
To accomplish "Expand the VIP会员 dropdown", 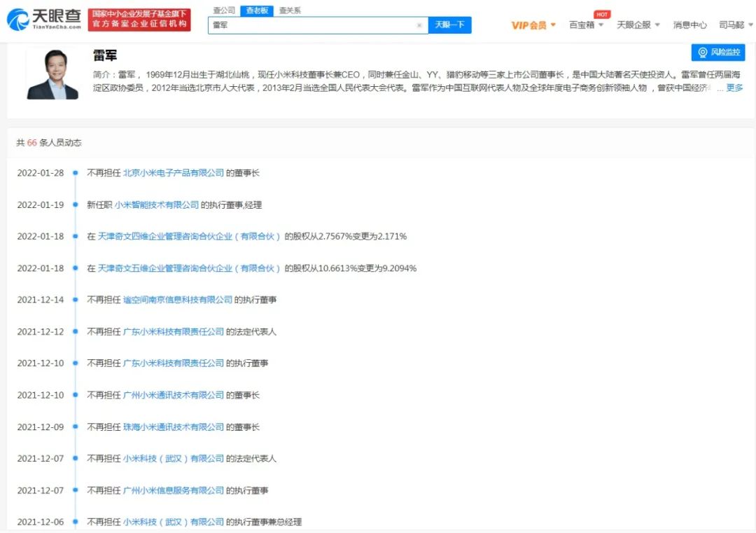I will click(x=533, y=25).
